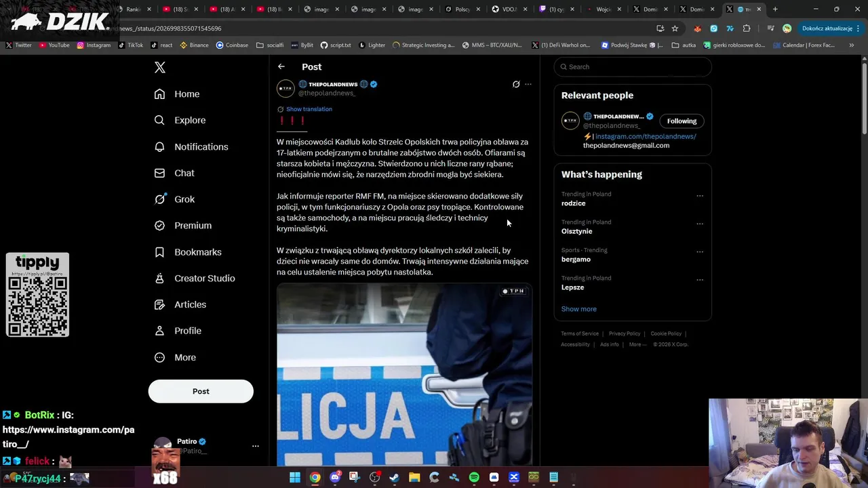
Task: Open a new browser tab
Action: pos(775,9)
